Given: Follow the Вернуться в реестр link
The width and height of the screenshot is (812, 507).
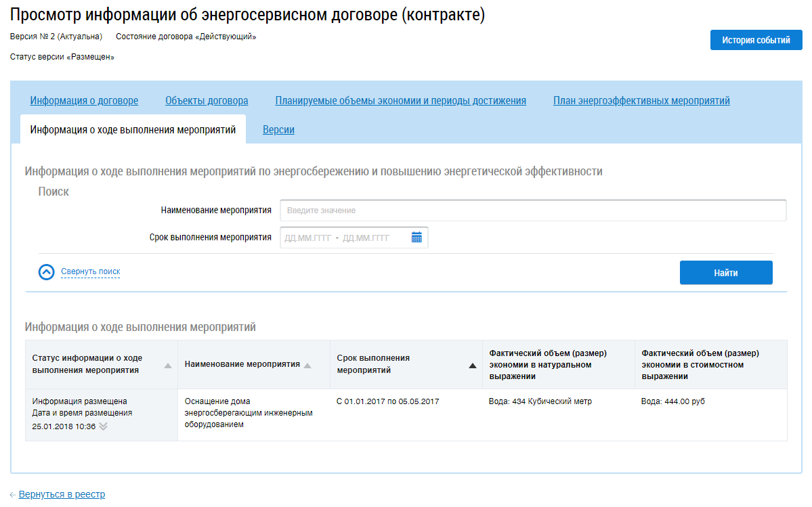Looking at the screenshot, I should [x=62, y=495].
